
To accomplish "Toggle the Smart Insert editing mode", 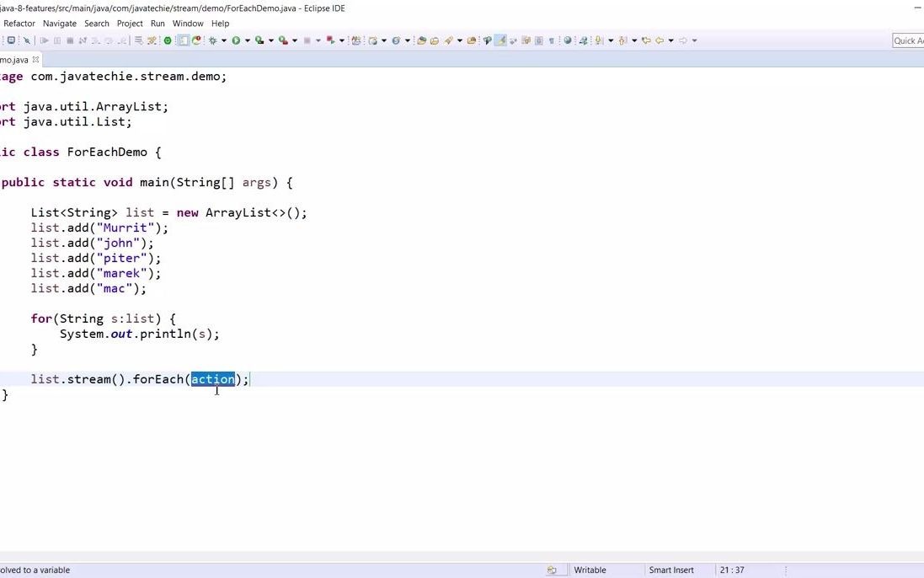I will 671,570.
